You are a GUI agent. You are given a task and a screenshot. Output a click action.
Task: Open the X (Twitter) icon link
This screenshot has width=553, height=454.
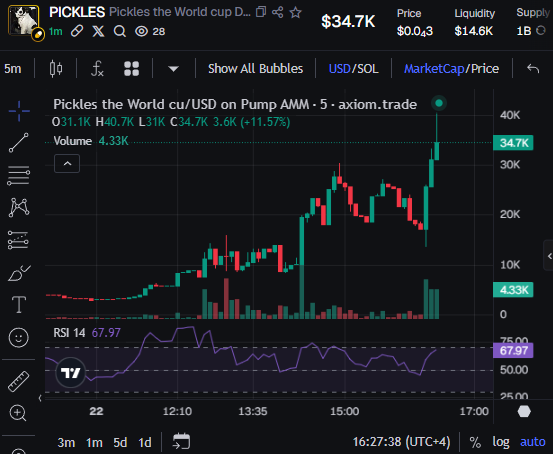coord(98,31)
